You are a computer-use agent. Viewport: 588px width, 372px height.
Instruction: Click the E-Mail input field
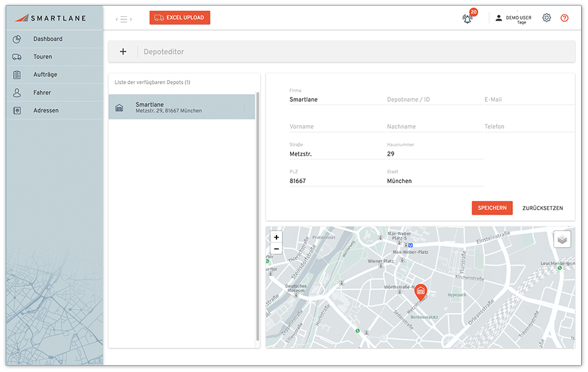click(529, 99)
